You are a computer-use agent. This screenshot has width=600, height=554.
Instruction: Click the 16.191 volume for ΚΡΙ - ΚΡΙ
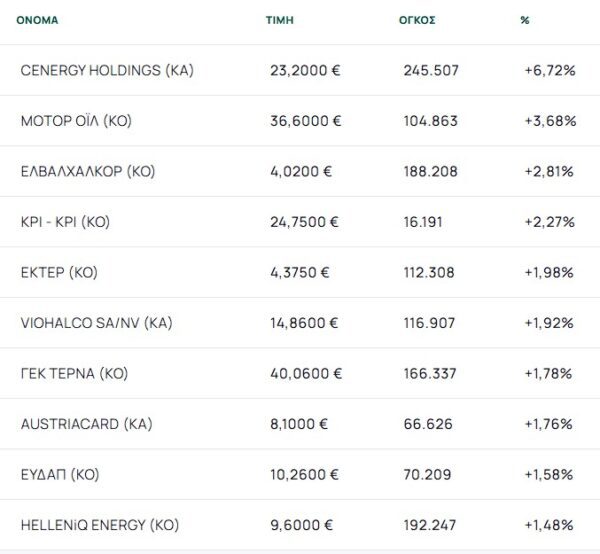pos(423,222)
